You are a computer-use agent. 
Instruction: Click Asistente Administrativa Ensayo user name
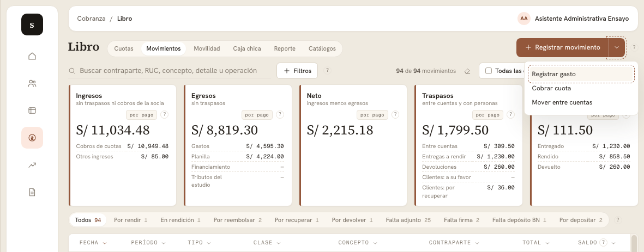pos(582,19)
